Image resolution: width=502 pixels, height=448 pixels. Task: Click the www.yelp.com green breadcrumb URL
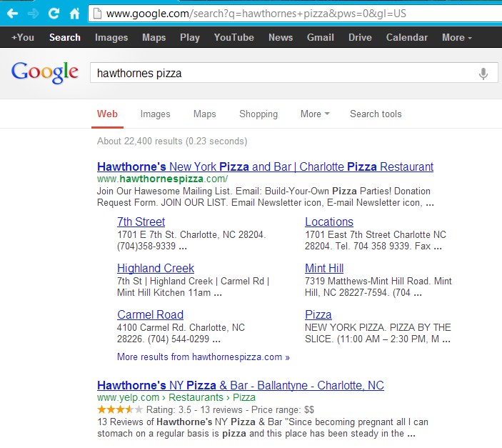click(x=128, y=397)
